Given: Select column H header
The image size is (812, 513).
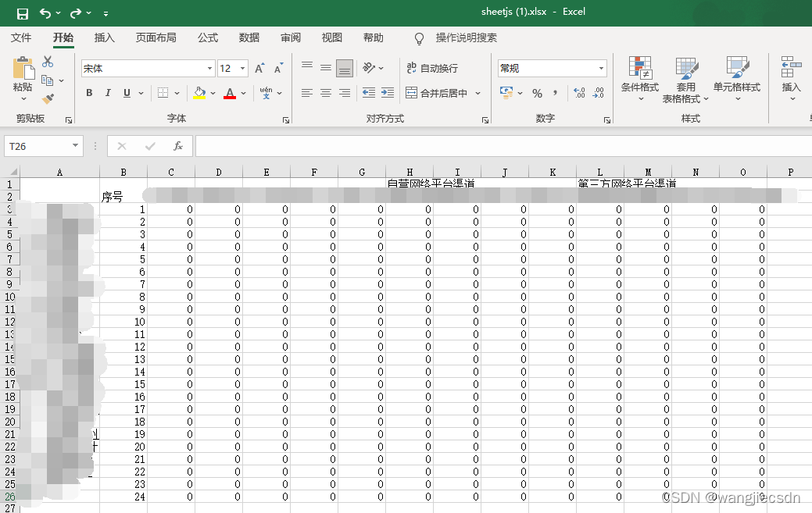Looking at the screenshot, I should point(410,173).
